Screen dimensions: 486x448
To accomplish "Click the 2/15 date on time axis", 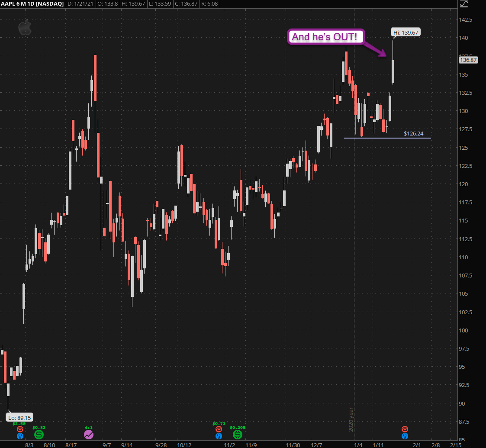I will tap(455, 445).
